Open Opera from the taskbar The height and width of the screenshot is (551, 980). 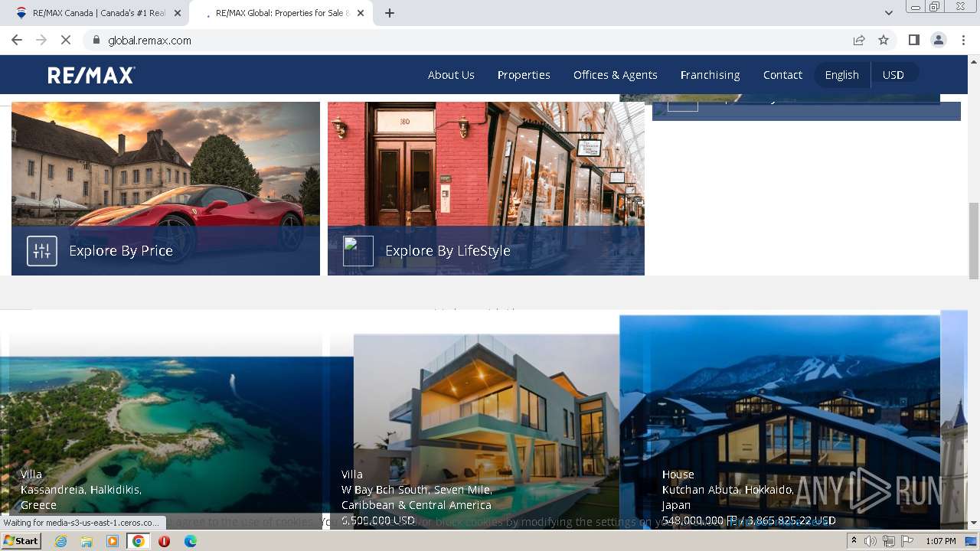click(164, 541)
